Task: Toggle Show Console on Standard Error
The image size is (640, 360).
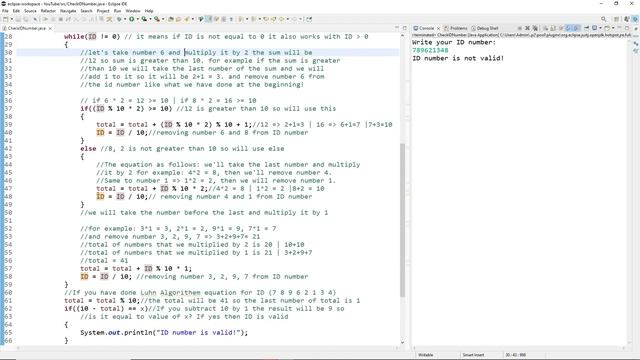Action: point(576,28)
